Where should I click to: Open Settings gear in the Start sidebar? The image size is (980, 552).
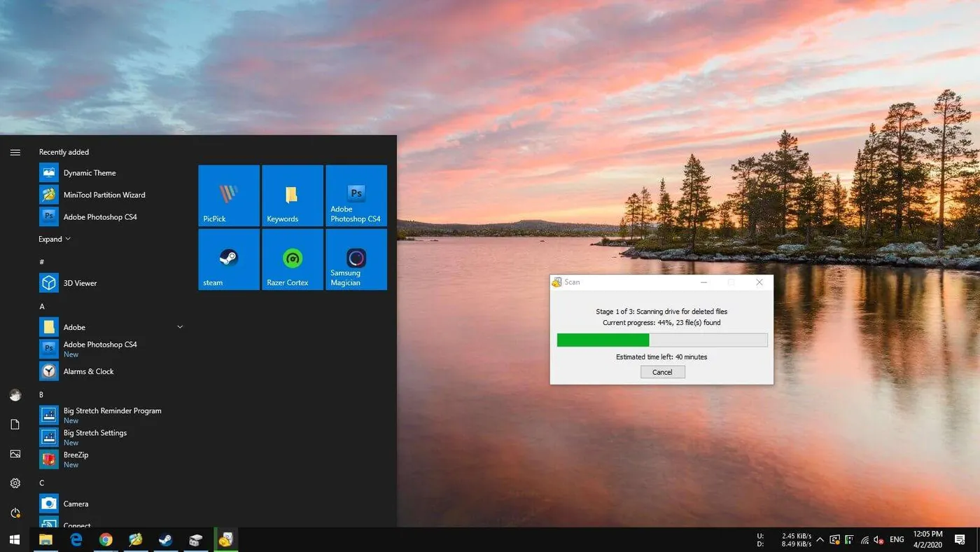click(x=15, y=483)
